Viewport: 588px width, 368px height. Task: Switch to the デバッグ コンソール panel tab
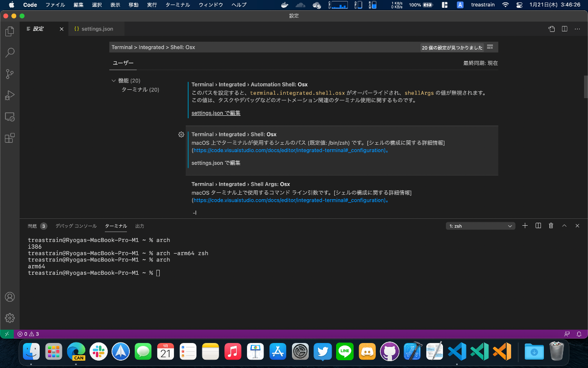point(76,226)
